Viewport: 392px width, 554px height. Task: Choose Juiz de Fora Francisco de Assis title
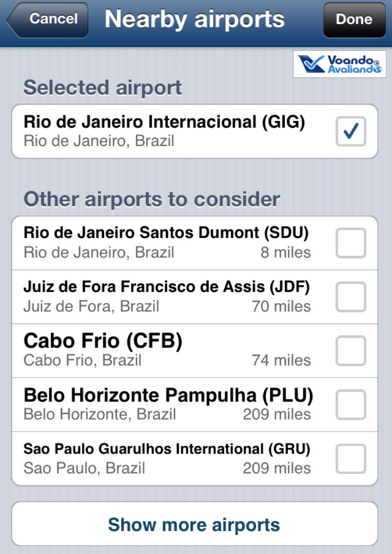167,287
